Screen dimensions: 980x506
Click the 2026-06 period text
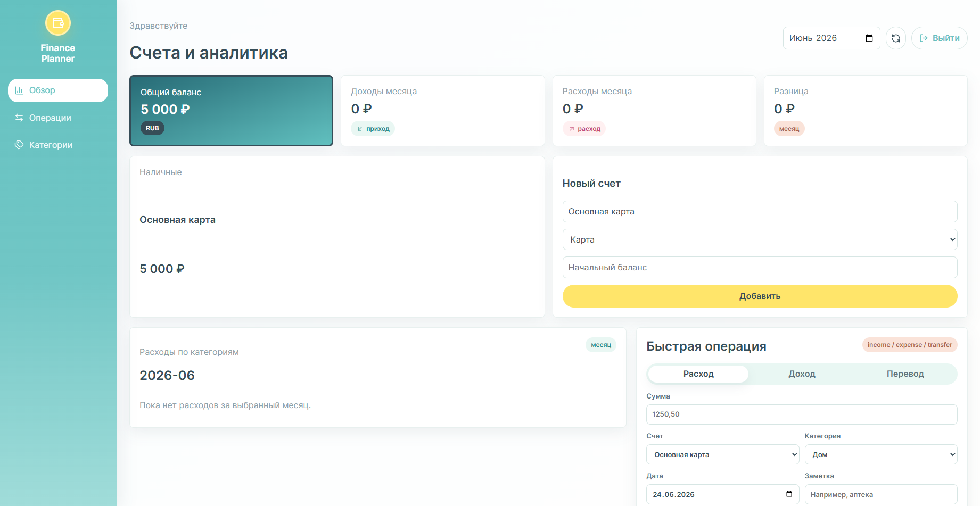point(167,376)
